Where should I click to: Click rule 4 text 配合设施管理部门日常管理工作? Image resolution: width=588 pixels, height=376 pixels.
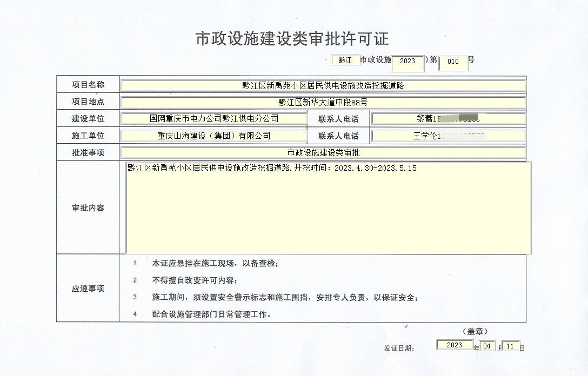click(211, 314)
